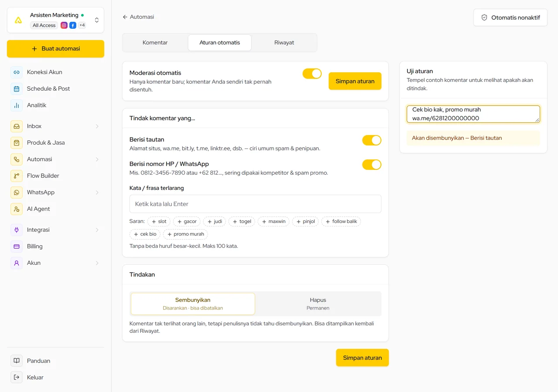558x392 pixels.
Task: Expand the Automasi submenu chevron
Action: [97, 159]
